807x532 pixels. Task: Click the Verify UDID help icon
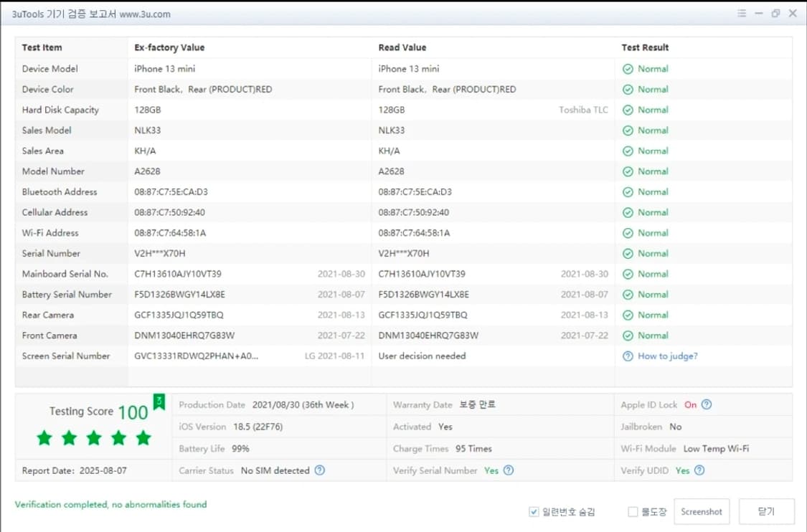tap(699, 470)
